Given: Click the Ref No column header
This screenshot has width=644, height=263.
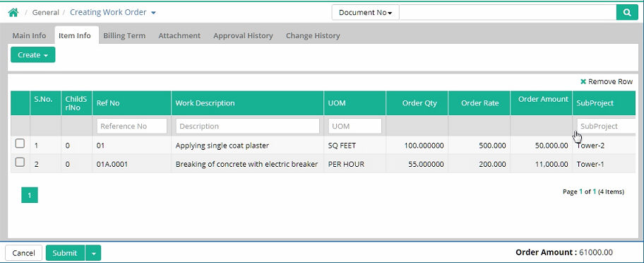Looking at the screenshot, I should coord(131,103).
